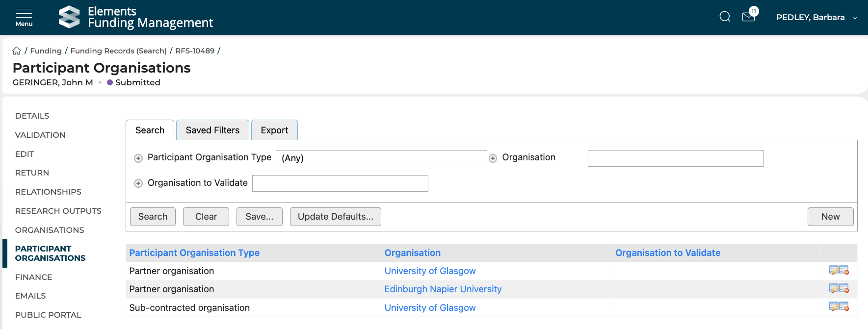Edit the first University of Glasgow row
The image size is (868, 329).
pos(834,271)
